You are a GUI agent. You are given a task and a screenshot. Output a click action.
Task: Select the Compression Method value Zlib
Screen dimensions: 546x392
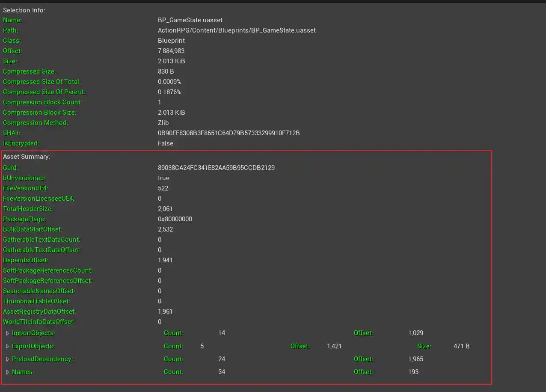coord(164,123)
